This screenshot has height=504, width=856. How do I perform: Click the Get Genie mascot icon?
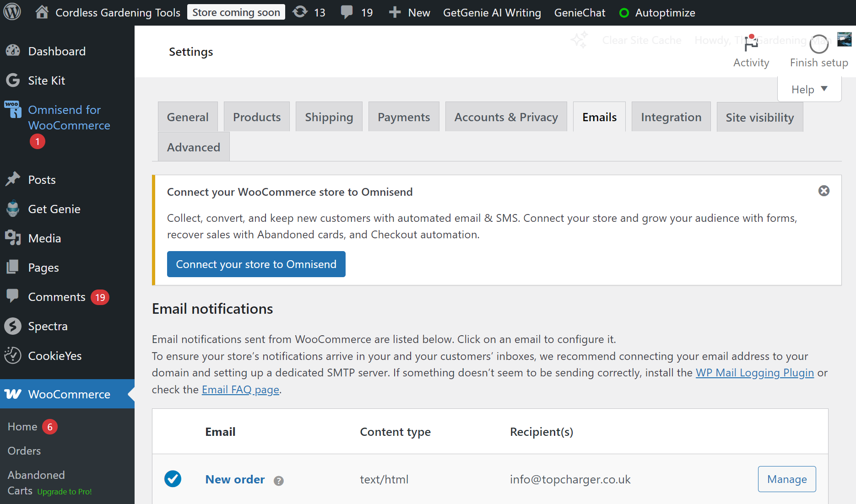[x=13, y=209]
